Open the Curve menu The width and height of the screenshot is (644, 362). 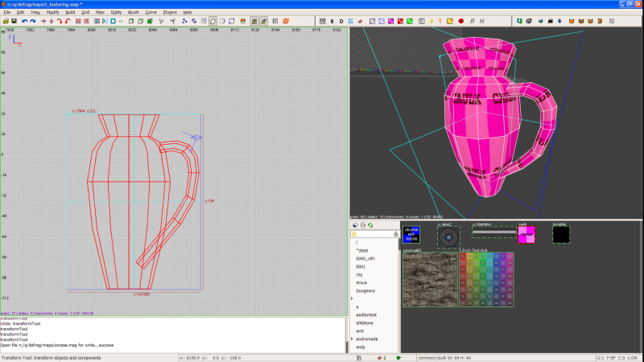(151, 13)
